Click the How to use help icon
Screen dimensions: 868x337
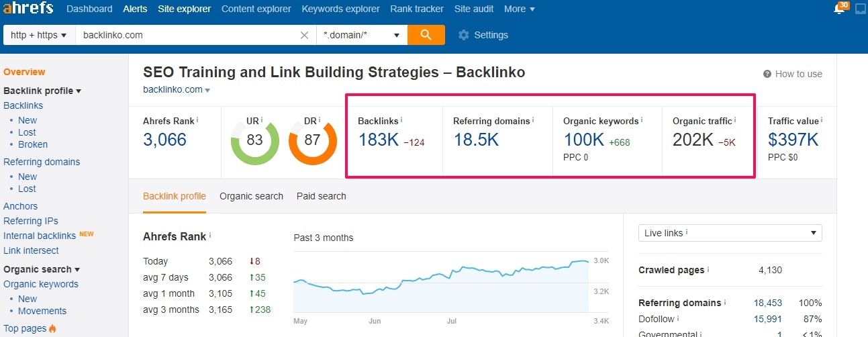click(767, 74)
